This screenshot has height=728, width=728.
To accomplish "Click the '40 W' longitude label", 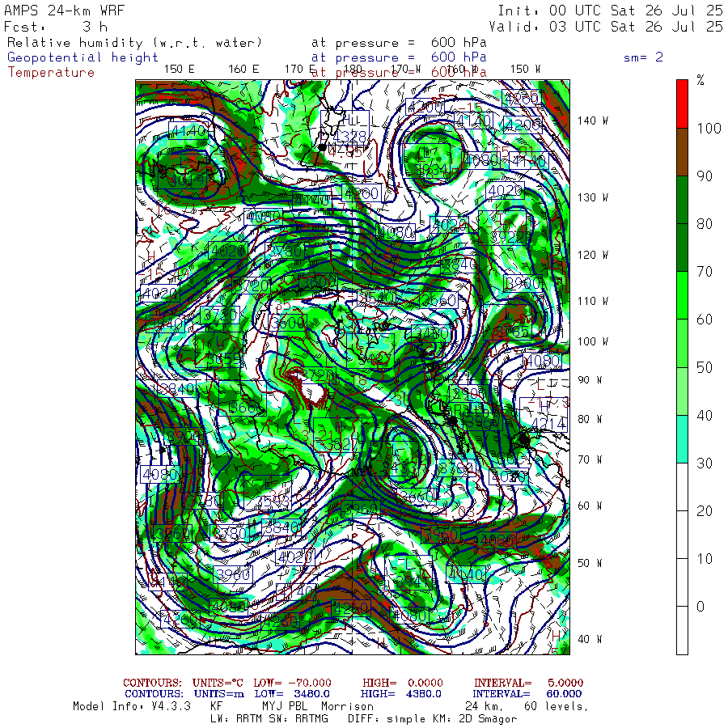I will pos(590,639).
